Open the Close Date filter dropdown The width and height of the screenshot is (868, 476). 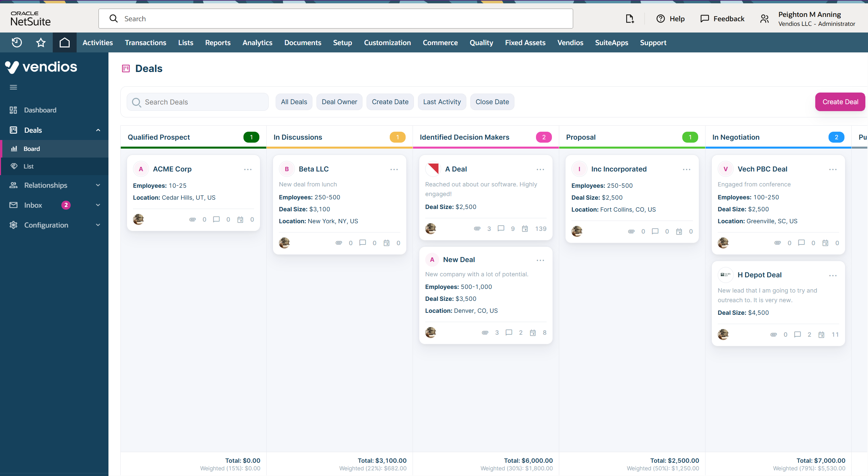point(492,102)
